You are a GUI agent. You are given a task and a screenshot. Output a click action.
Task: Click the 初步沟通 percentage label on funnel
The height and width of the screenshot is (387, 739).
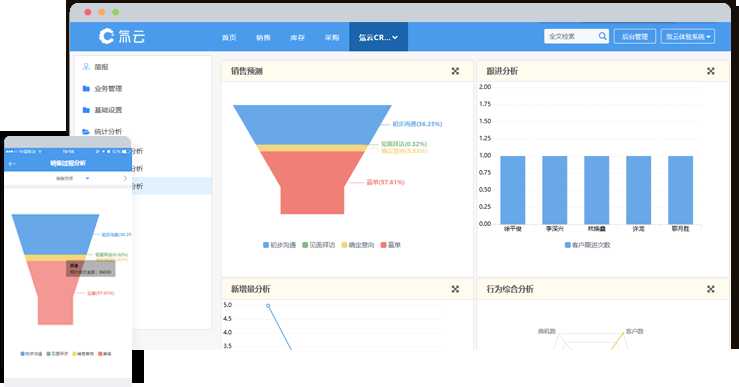417,124
